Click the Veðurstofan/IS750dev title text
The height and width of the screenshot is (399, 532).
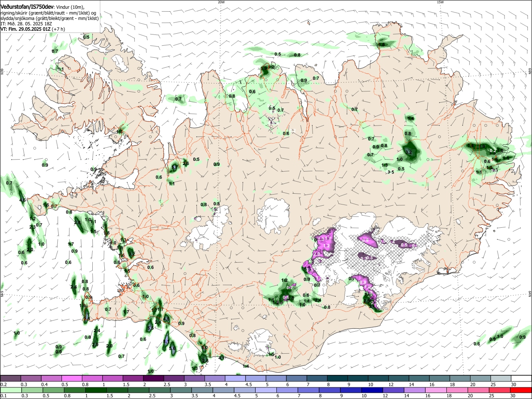[27, 7]
